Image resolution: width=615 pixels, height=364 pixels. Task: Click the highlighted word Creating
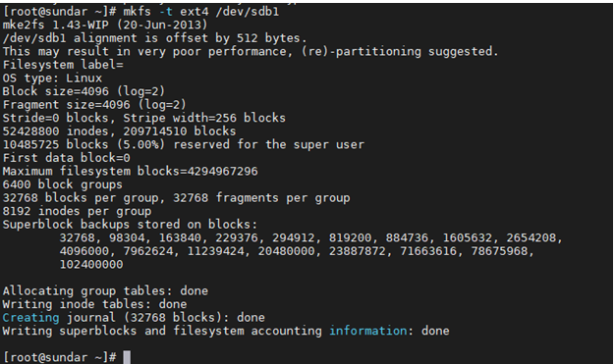(31, 317)
